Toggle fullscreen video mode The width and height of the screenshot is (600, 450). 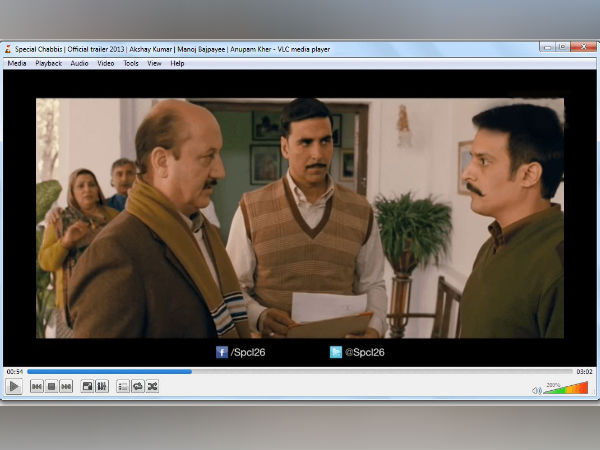[x=87, y=386]
